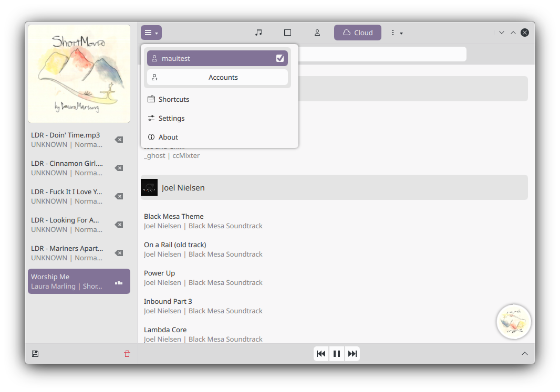Open the hamburger main menu dropdown

pos(151,33)
